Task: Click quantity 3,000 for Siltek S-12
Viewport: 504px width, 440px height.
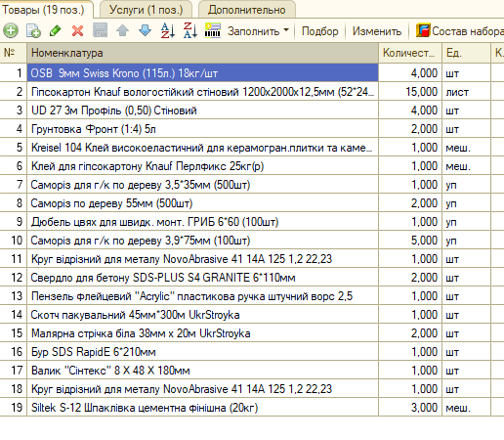Action: click(x=410, y=408)
